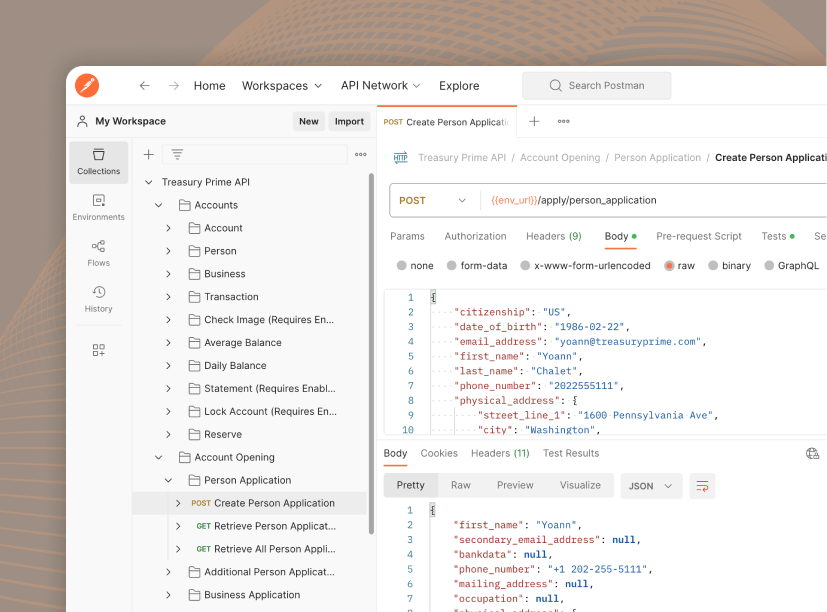Expand the Business Application folder
This screenshot has height=612, width=827.
point(166,594)
